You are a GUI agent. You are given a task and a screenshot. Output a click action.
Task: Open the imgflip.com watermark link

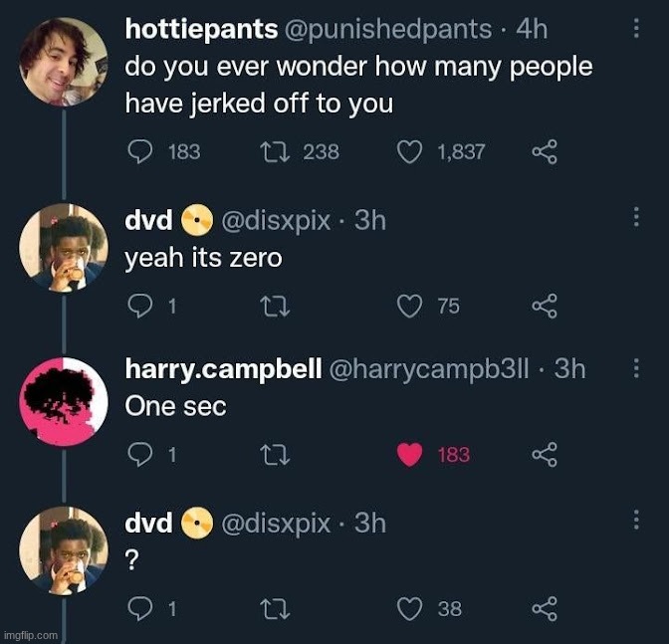tap(31, 635)
